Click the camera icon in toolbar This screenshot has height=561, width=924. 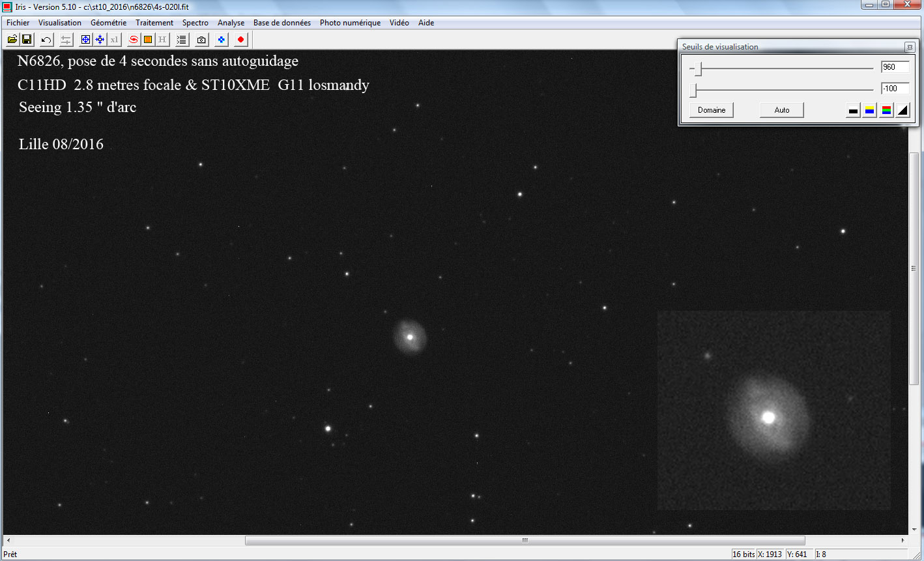coord(201,40)
